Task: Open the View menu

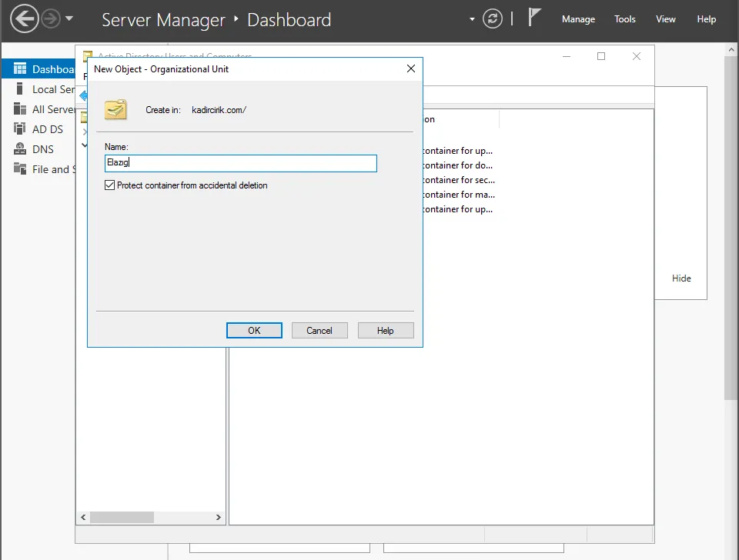Action: tap(665, 19)
